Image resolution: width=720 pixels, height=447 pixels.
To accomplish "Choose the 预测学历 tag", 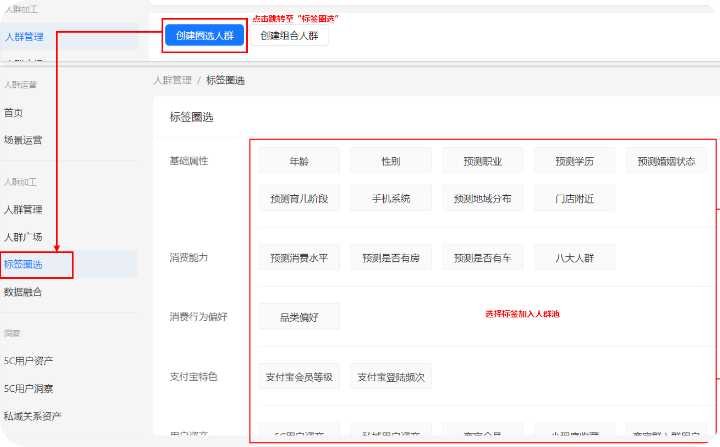I will pos(574,160).
